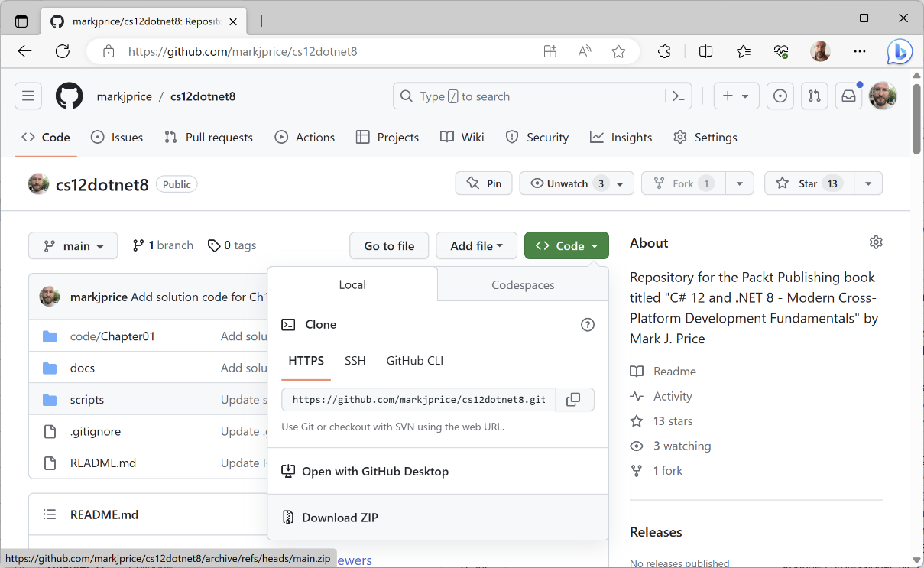
Task: Switch to the Codespaces tab
Action: point(523,284)
